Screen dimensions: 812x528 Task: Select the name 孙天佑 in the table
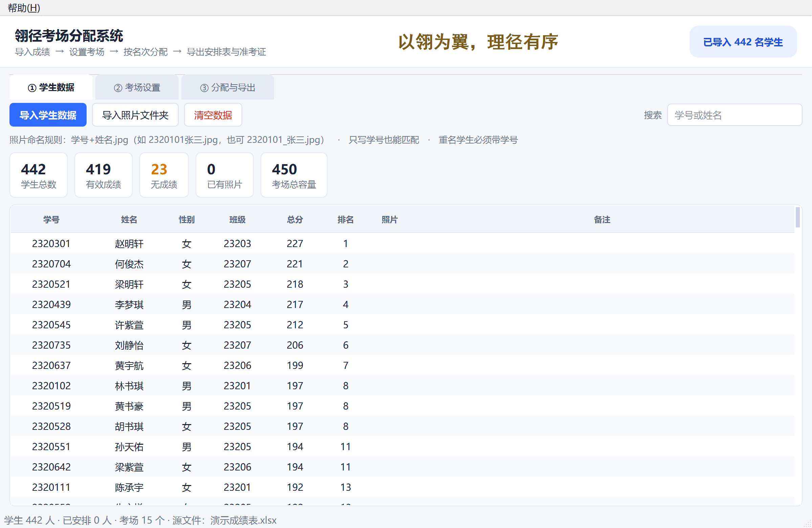click(x=129, y=447)
